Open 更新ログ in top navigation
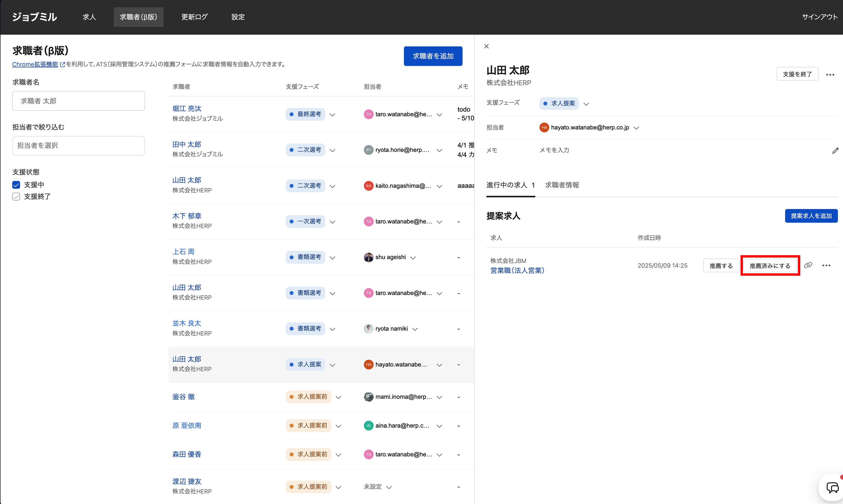 coord(194,17)
